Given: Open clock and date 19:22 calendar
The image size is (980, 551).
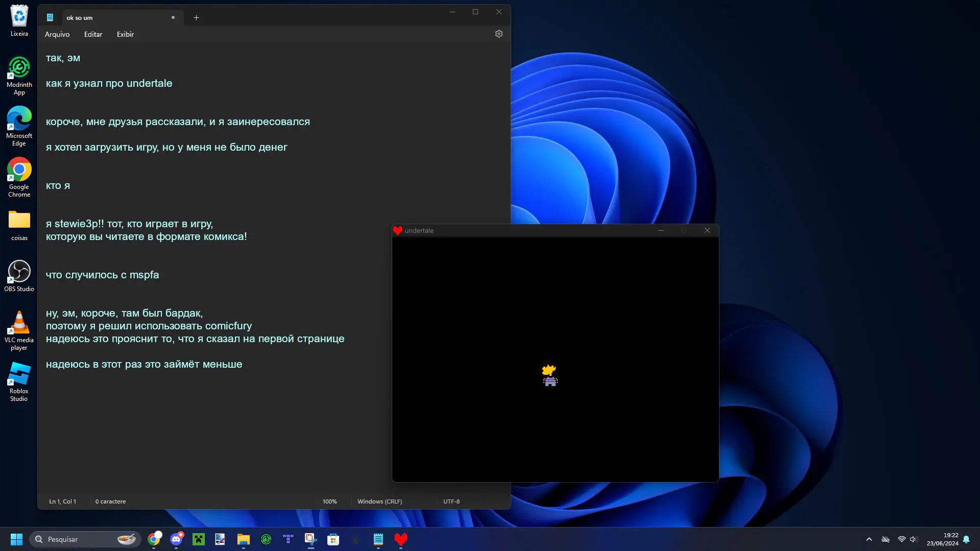Looking at the screenshot, I should [943, 539].
